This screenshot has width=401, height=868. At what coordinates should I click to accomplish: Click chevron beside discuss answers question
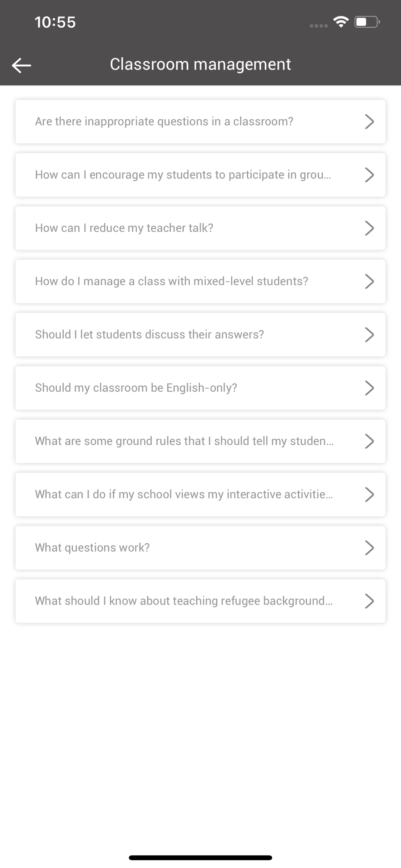point(369,335)
